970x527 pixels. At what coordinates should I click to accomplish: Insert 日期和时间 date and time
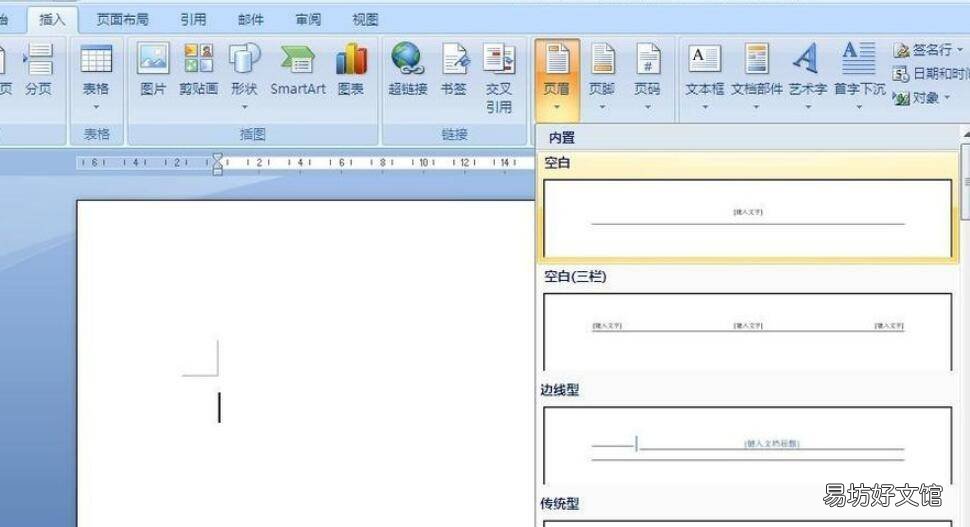(x=930, y=74)
